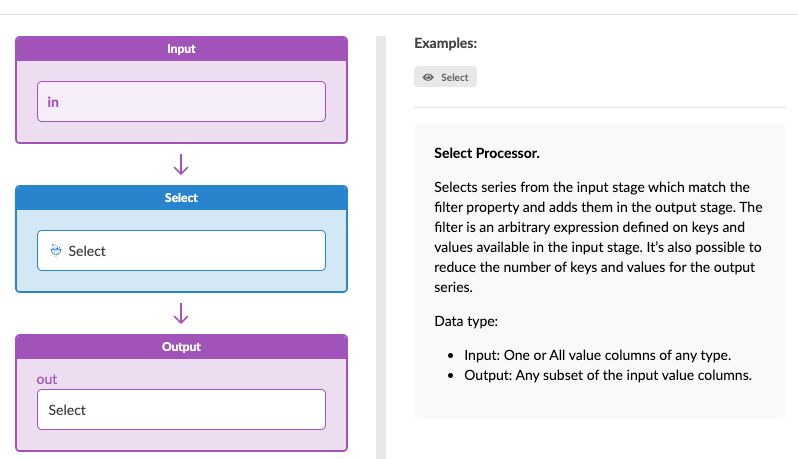
Task: Open the Select example button
Action: pyautogui.click(x=446, y=77)
